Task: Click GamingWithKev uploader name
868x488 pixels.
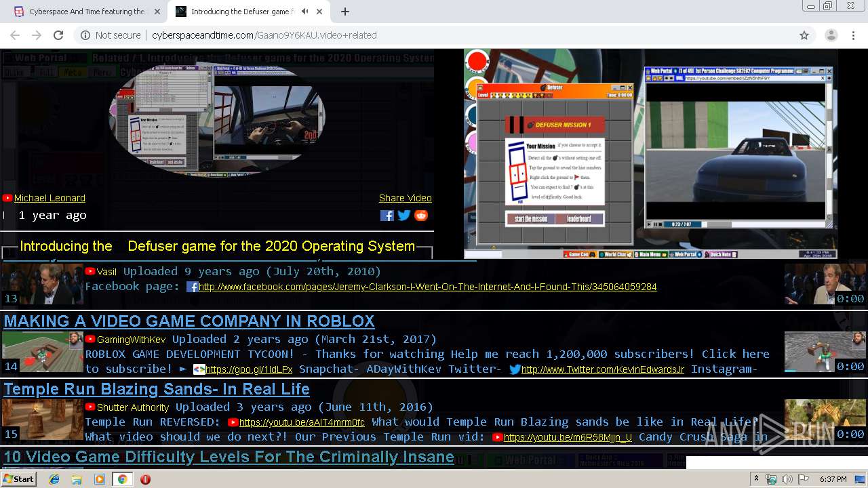Action: point(131,340)
